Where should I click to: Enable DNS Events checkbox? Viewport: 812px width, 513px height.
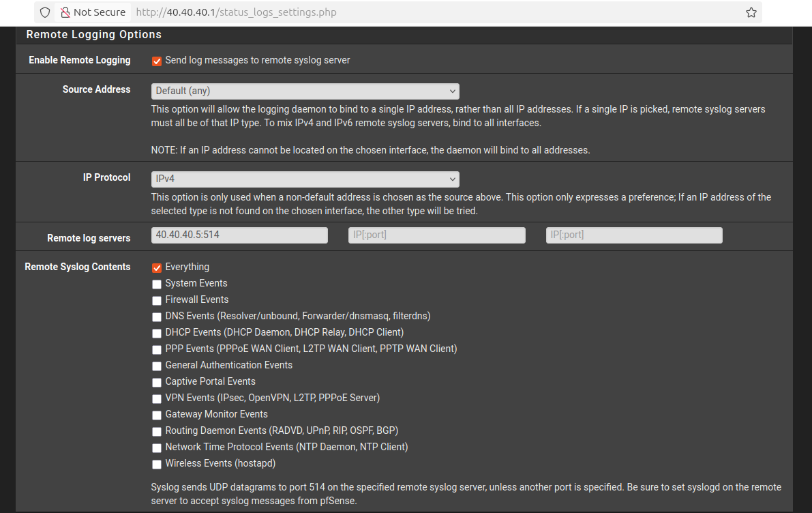(157, 317)
